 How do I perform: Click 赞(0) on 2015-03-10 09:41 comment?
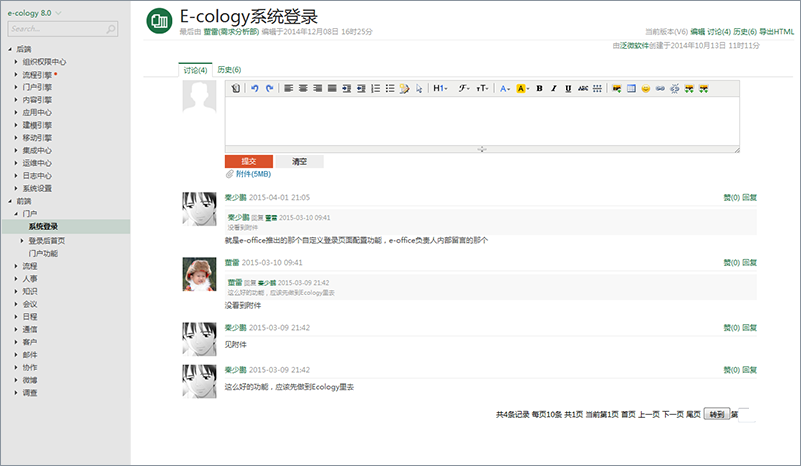click(x=732, y=263)
